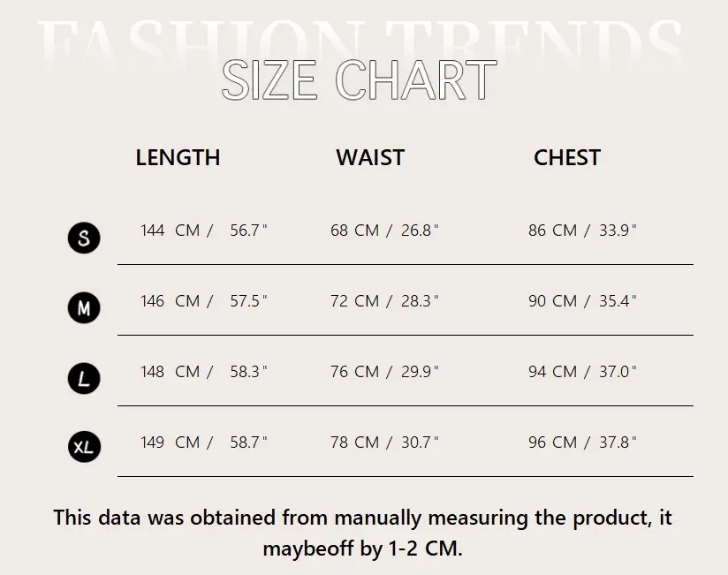Click the XL size badge icon

point(84,447)
